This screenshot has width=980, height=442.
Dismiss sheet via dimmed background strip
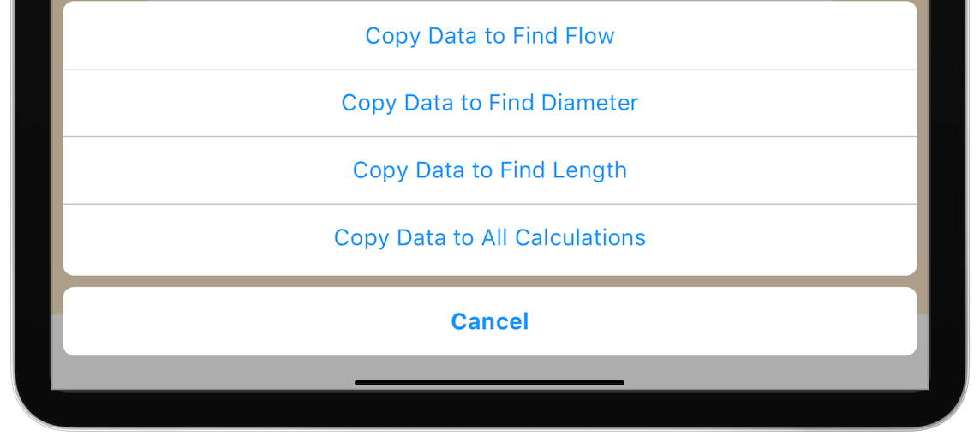pos(489,281)
